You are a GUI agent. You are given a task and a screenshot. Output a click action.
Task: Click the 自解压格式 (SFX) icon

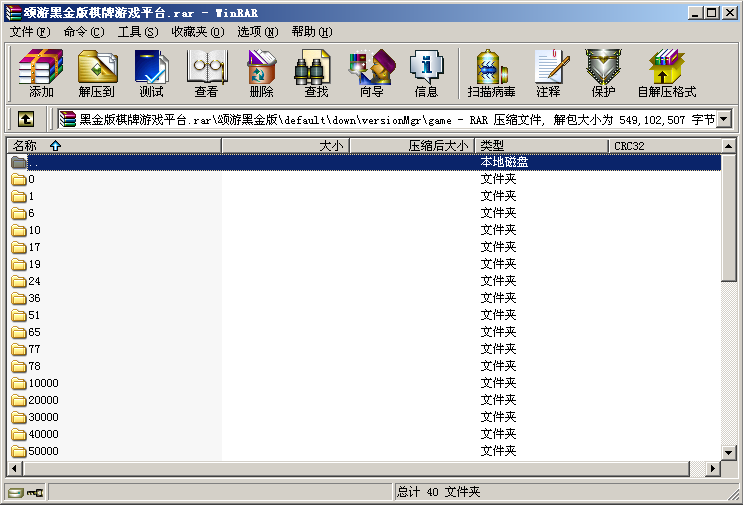coord(666,74)
